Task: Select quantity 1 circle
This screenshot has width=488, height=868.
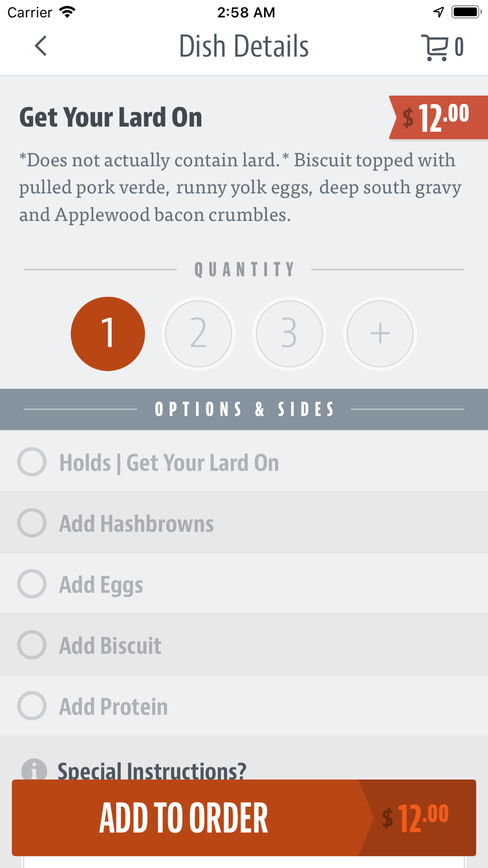Action: tap(108, 334)
